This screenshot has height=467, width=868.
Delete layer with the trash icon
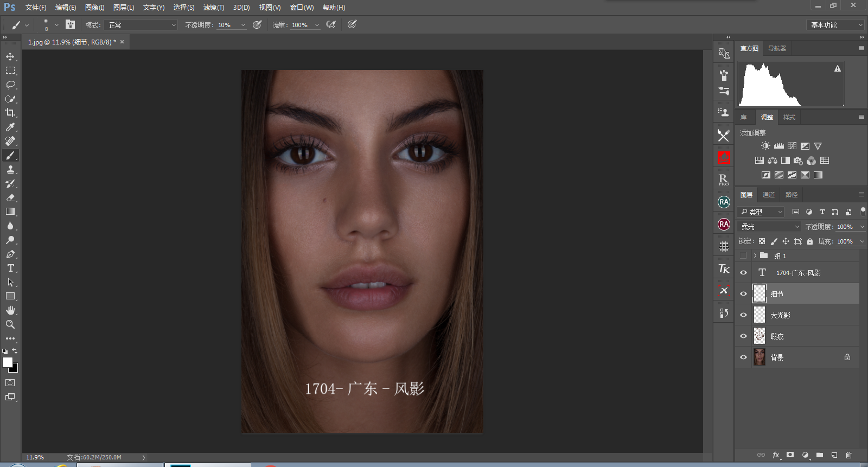(x=849, y=455)
